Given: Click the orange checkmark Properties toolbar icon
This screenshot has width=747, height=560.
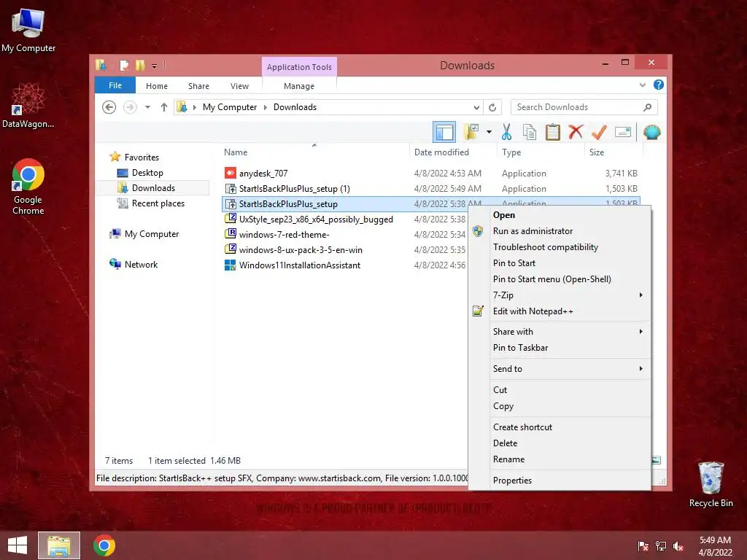Looking at the screenshot, I should pyautogui.click(x=599, y=133).
